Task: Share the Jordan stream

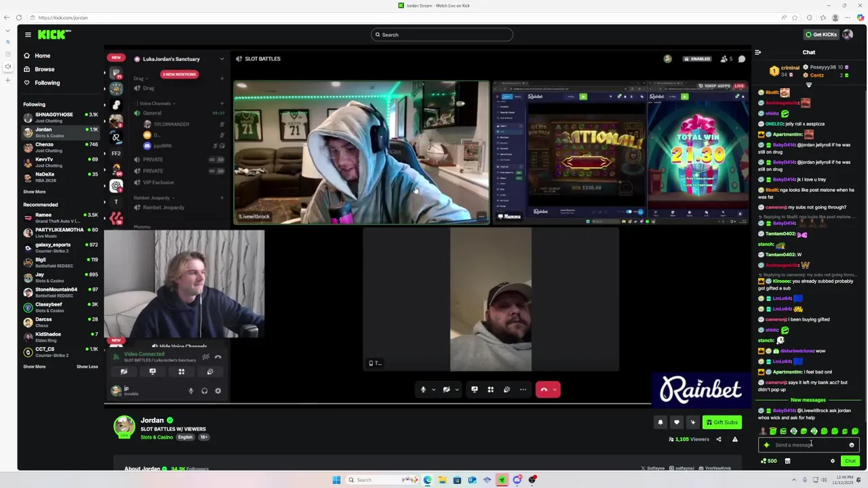Action: click(x=719, y=439)
